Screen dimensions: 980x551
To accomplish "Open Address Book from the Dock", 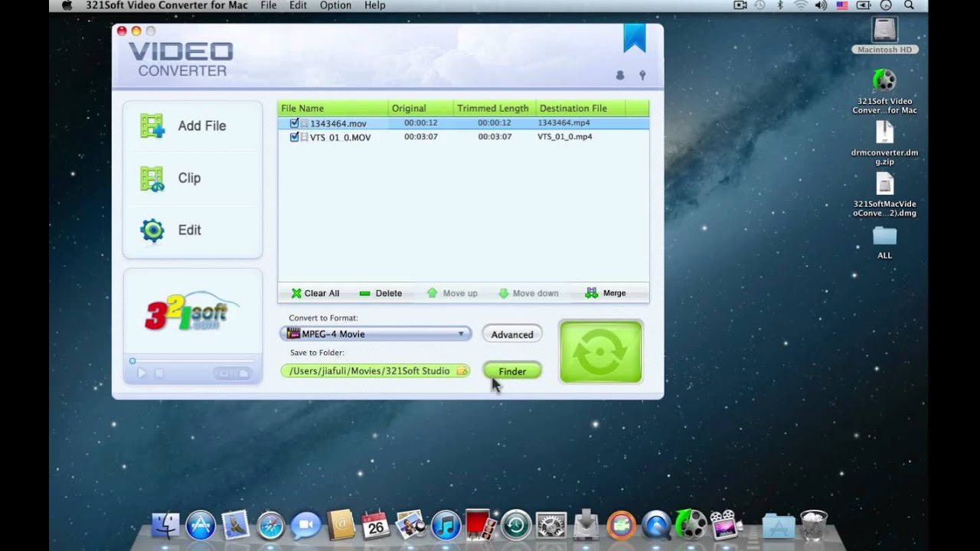I will pyautogui.click(x=341, y=525).
